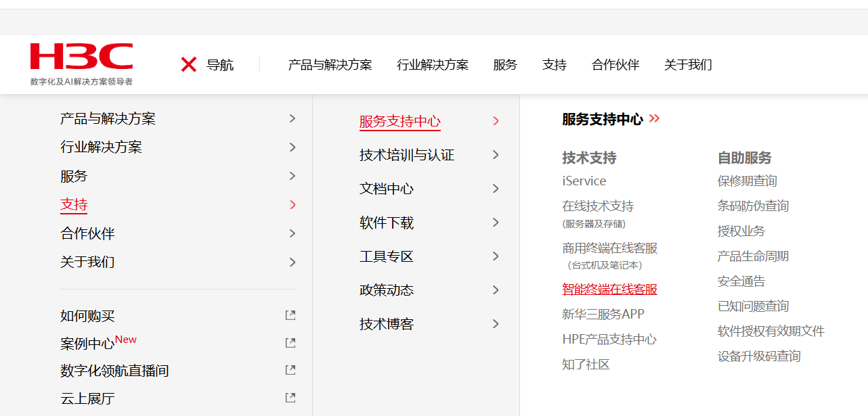Image resolution: width=868 pixels, height=416 pixels.
Task: Open 行业解决方案 in top navigation bar
Action: click(433, 65)
